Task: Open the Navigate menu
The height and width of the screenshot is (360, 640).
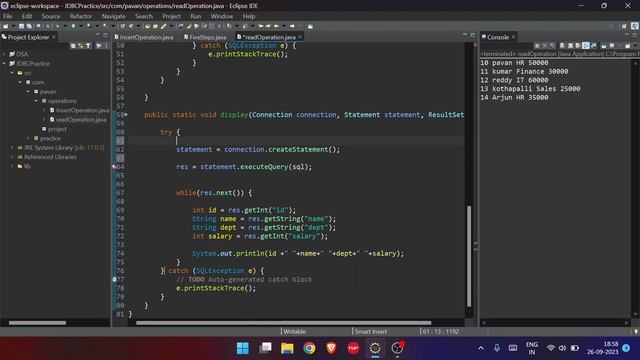Action: 113,16
